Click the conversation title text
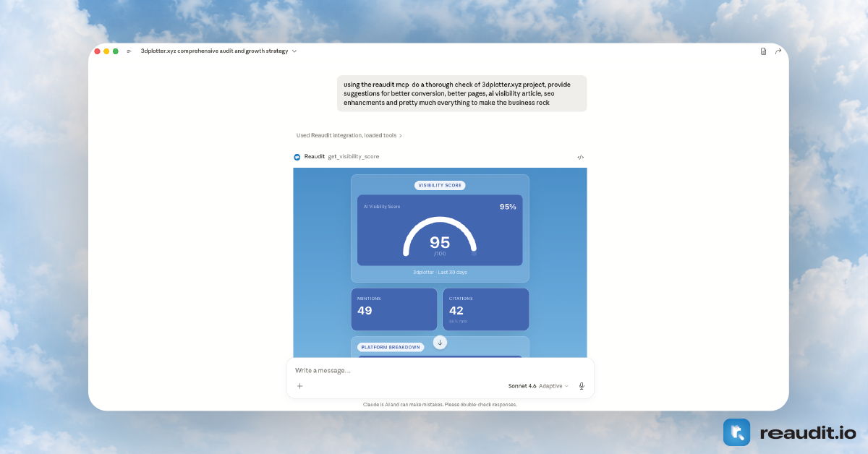Image resolution: width=868 pixels, height=454 pixels. (214, 51)
